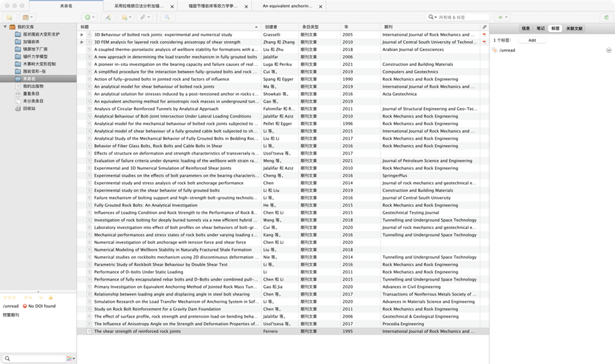Select the 锚杆力学模型 collection folder
Viewport: 615px width, 364px height.
coord(35,57)
